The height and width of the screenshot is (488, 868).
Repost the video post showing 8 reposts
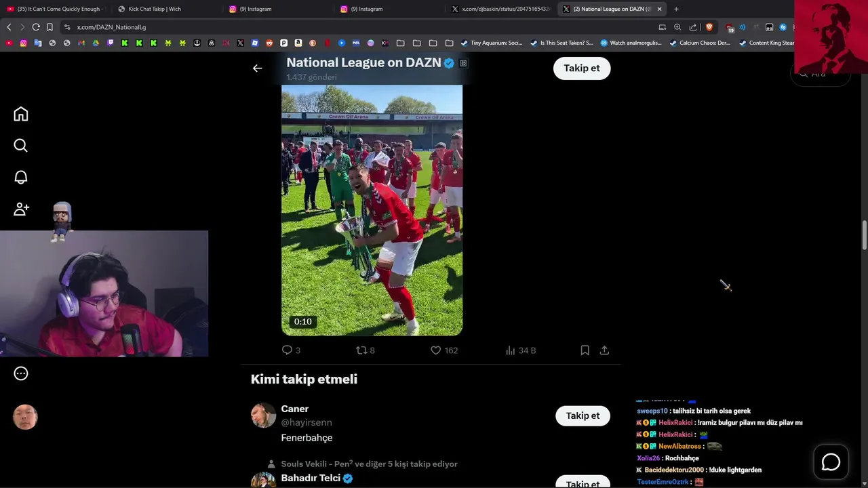point(366,350)
